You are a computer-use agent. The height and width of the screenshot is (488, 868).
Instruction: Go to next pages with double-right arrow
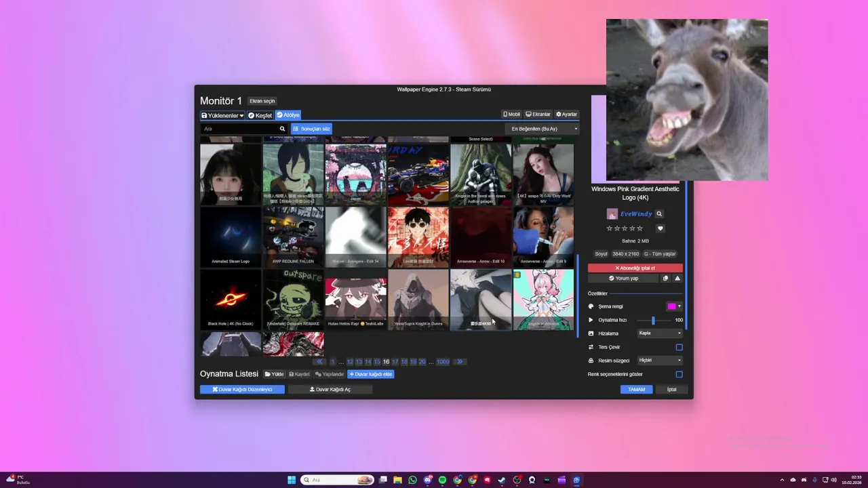tap(459, 362)
